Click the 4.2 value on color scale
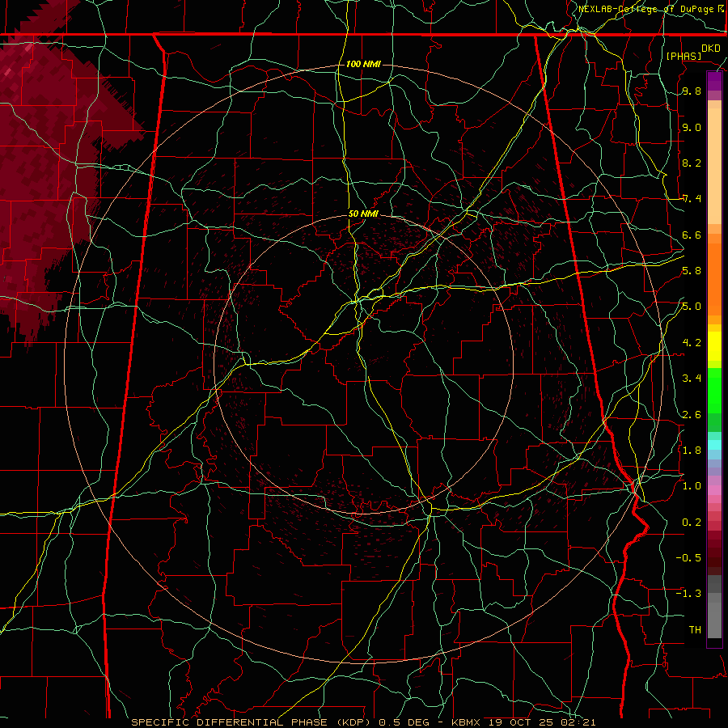Viewport: 728px width, 728px height. point(692,343)
